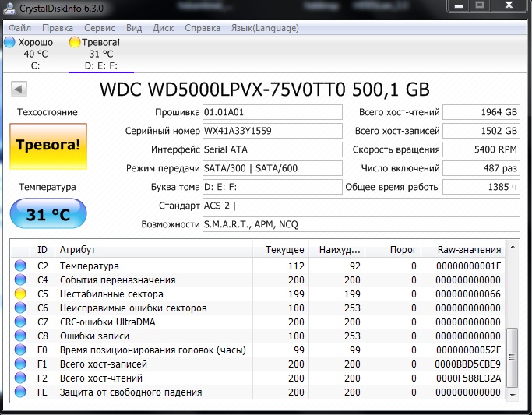Click the yellow alarm orb for drive D: E: F:
This screenshot has width=532, height=415.
coord(75,43)
